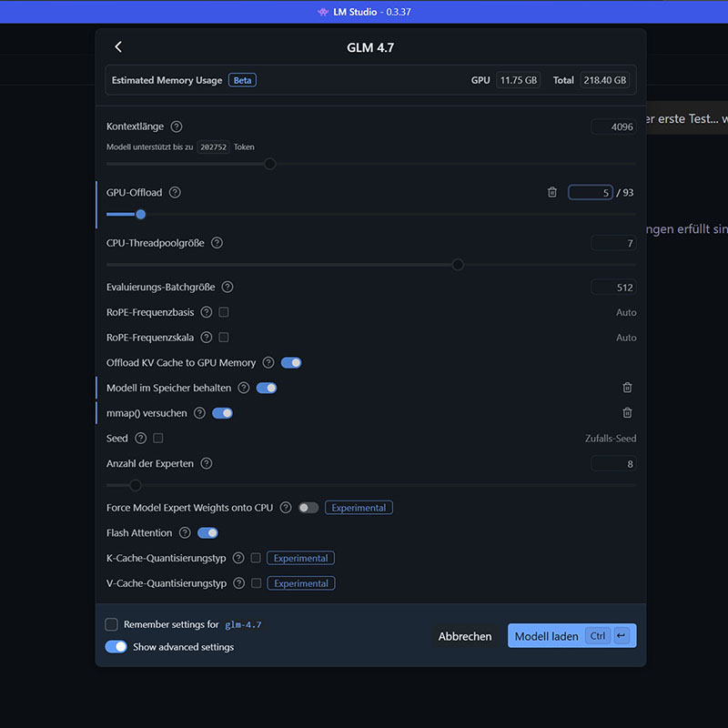The height and width of the screenshot is (728, 728).
Task: Enable the RoPE-Frequenzskala checkbox
Action: [x=224, y=337]
